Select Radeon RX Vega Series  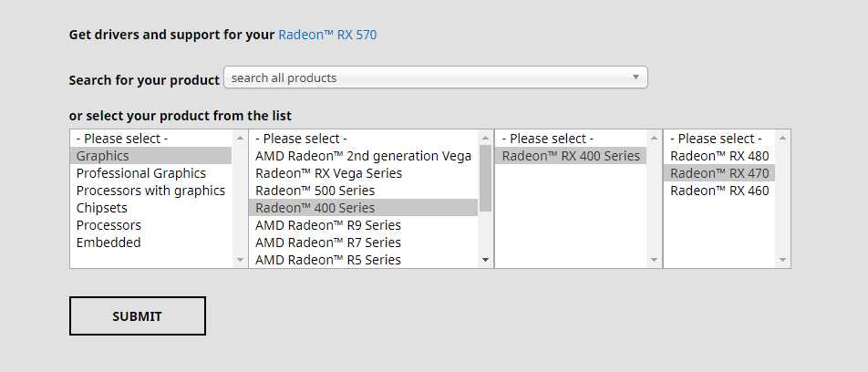[x=329, y=173]
